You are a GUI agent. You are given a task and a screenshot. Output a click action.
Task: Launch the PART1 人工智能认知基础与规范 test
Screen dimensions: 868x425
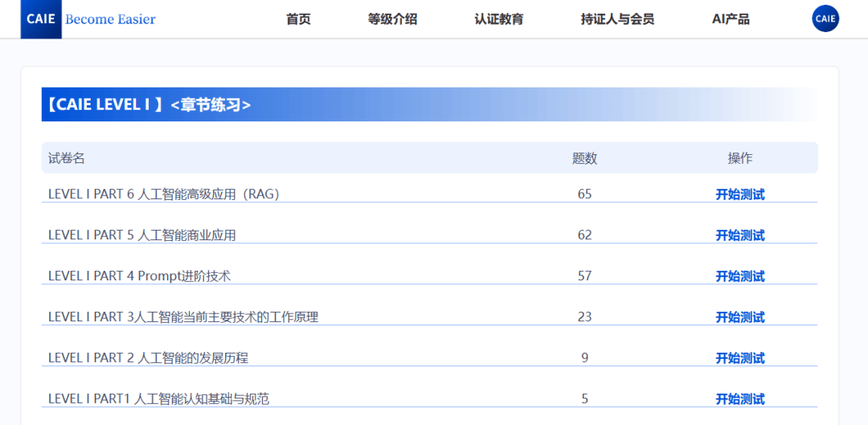click(739, 398)
